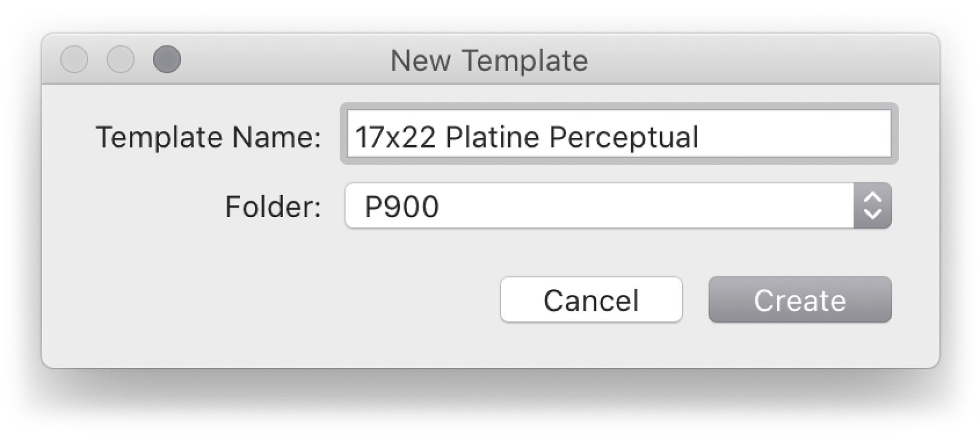Click the empty title bar right of the title
The image size is (980, 434).
click(x=759, y=59)
